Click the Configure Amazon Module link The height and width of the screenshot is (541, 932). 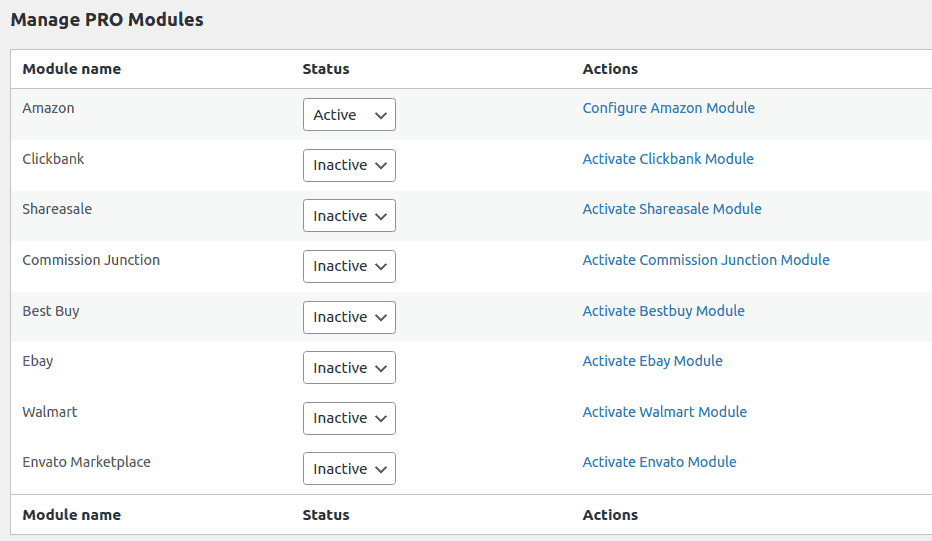(668, 108)
